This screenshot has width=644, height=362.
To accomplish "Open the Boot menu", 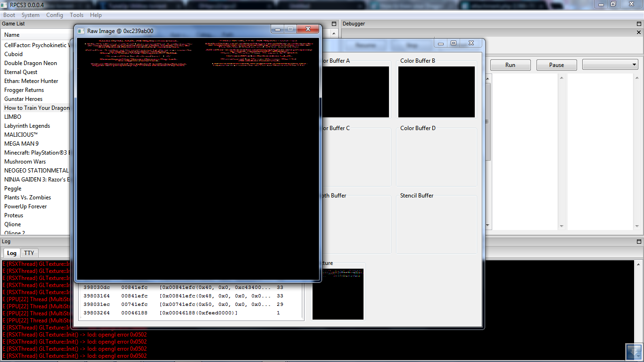I will tap(9, 15).
